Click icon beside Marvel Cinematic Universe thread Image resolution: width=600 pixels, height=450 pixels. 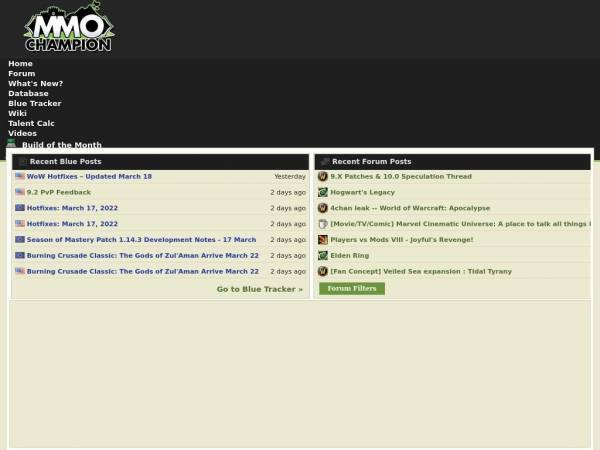pos(323,224)
